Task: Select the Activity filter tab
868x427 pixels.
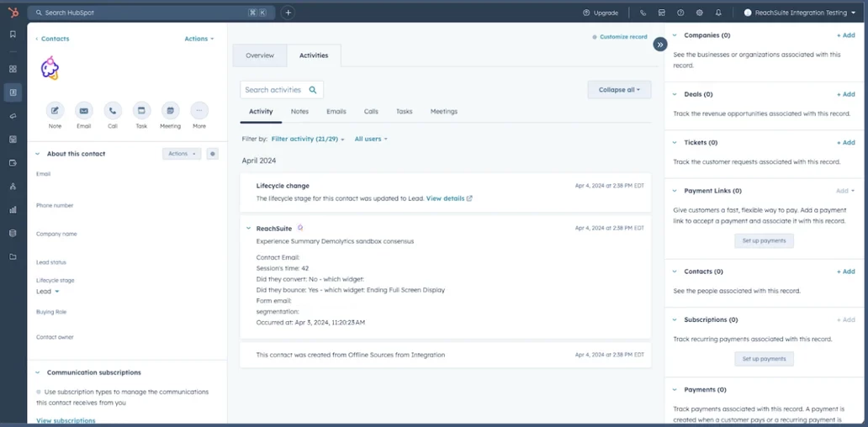Action: 261,111
